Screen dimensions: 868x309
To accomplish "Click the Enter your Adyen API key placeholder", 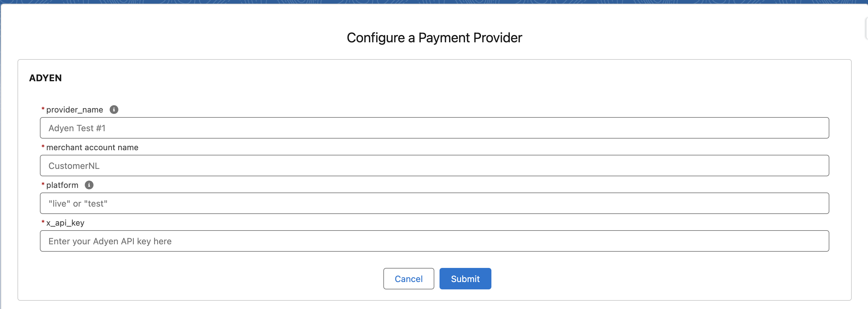I will click(x=110, y=241).
